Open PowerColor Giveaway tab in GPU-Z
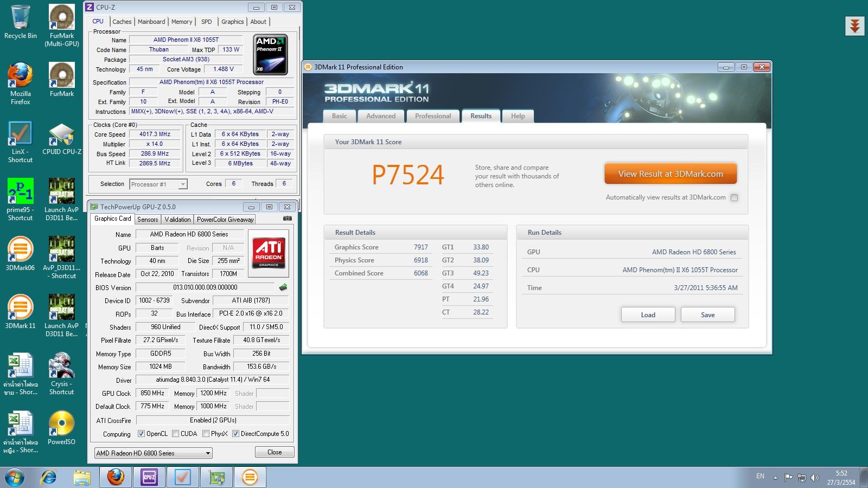 point(225,220)
